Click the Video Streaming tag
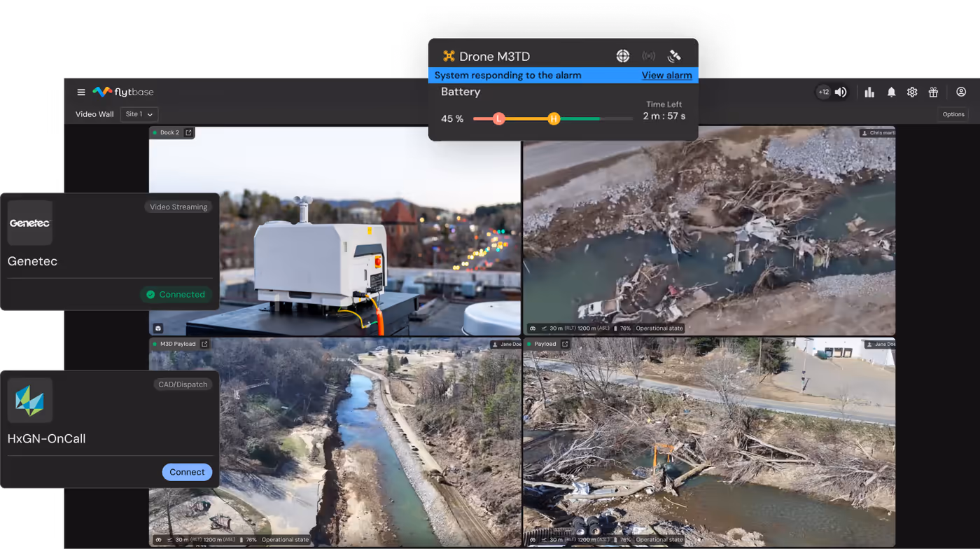This screenshot has width=980, height=549. click(178, 207)
